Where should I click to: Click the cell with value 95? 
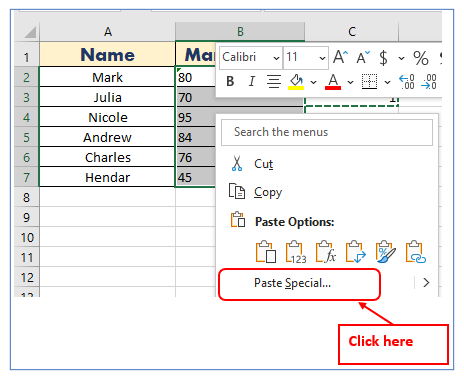coord(196,117)
